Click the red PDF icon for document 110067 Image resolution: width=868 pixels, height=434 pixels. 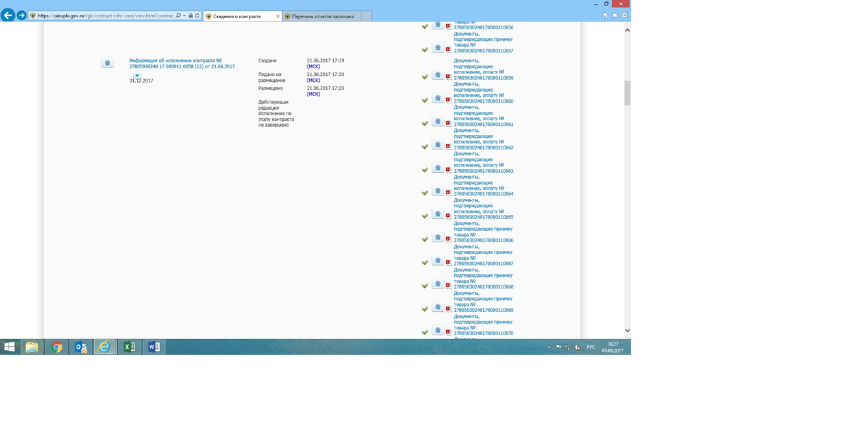pyautogui.click(x=448, y=262)
